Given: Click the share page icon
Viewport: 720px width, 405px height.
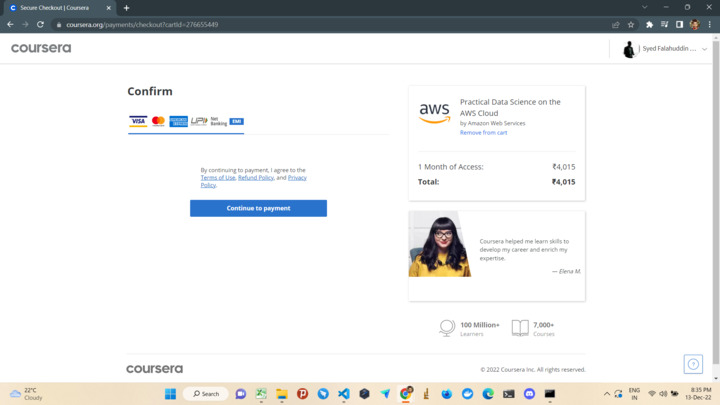Looking at the screenshot, I should [x=616, y=25].
